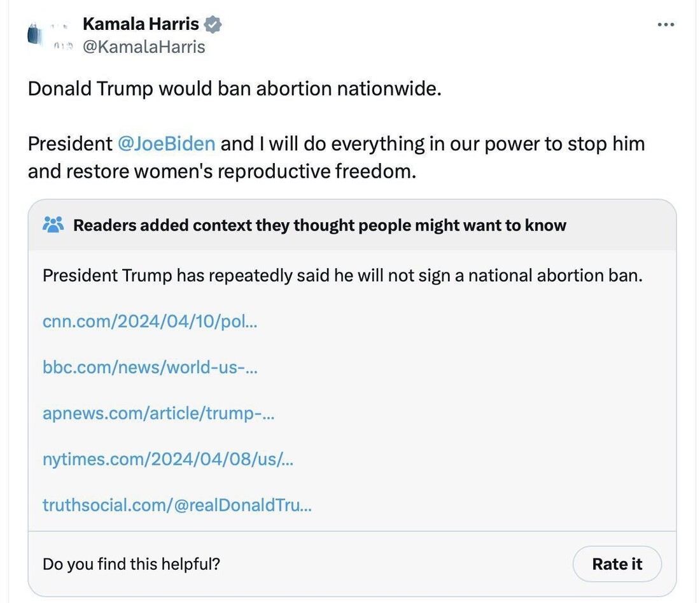Viewport: 700px width, 603px height.
Task: Open the @JoeBiden mention link
Action: [x=167, y=143]
